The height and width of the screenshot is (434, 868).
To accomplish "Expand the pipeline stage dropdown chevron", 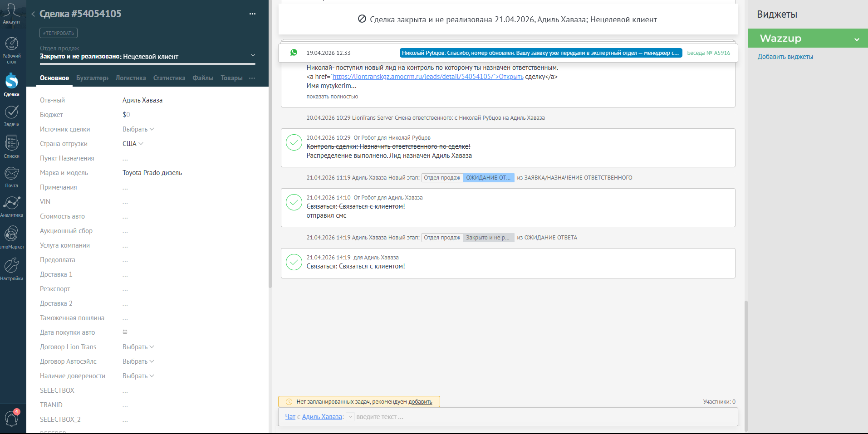I will tap(253, 55).
